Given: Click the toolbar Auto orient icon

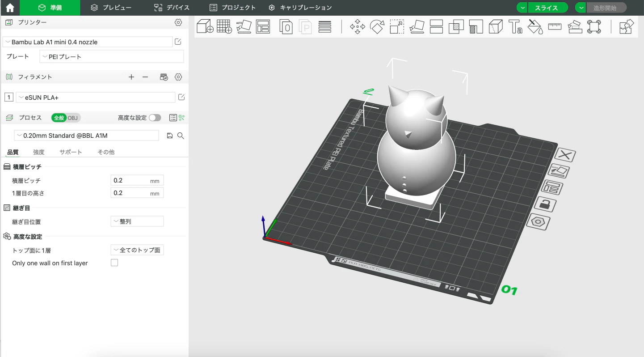Looking at the screenshot, I should pos(244,26).
